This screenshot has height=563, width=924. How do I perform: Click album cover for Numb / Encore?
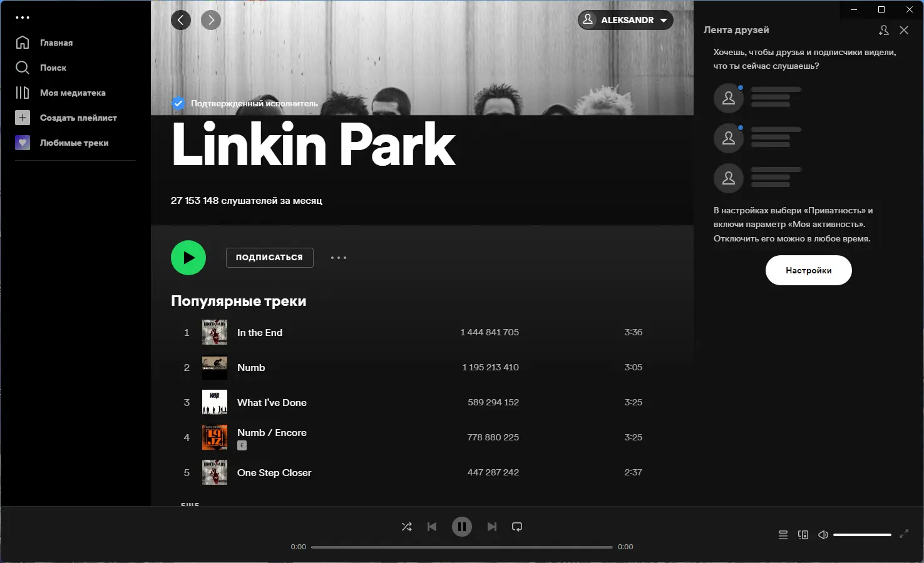click(215, 437)
